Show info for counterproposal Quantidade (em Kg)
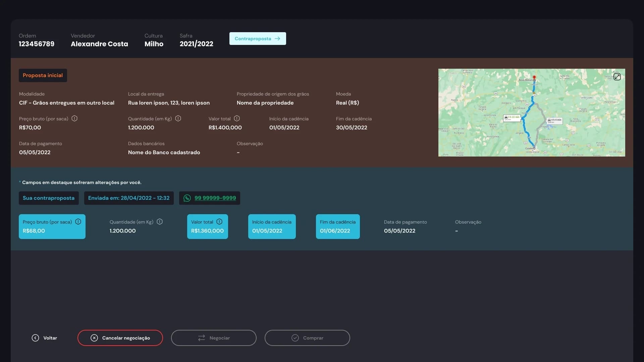644x362 pixels. pyautogui.click(x=160, y=222)
